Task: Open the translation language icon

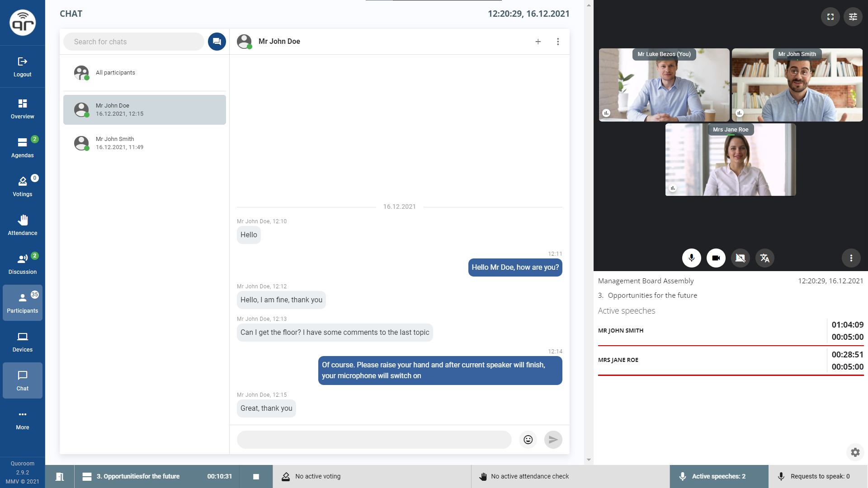Action: click(764, 258)
